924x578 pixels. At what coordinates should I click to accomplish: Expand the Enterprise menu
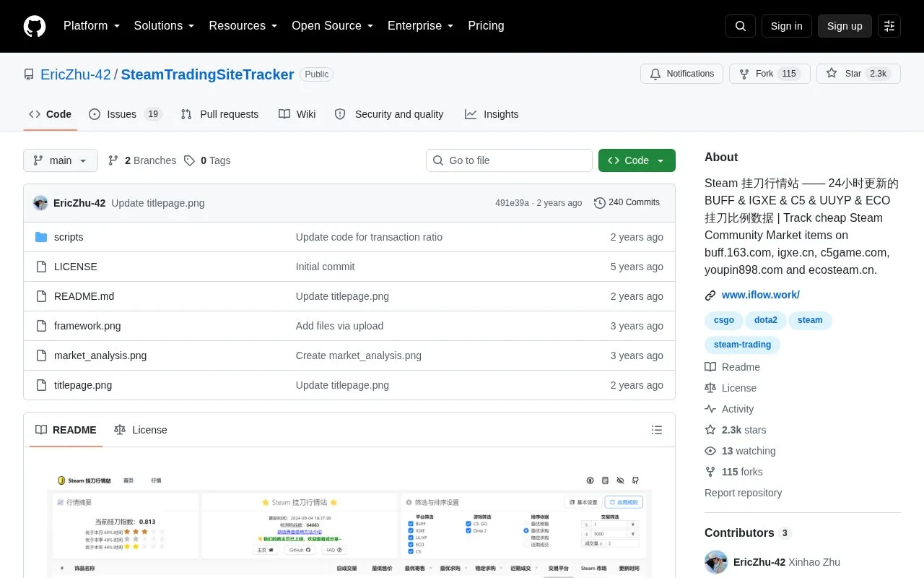[x=421, y=26]
